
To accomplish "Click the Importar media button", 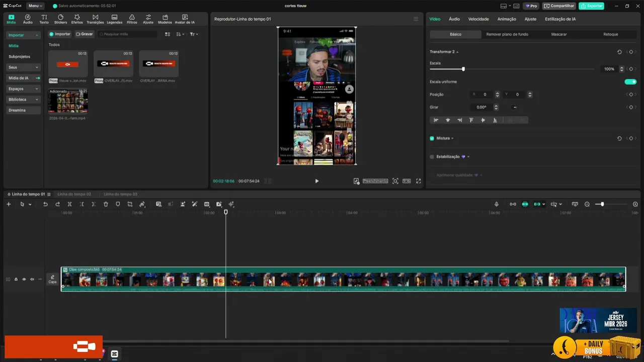I will (x=60, y=34).
